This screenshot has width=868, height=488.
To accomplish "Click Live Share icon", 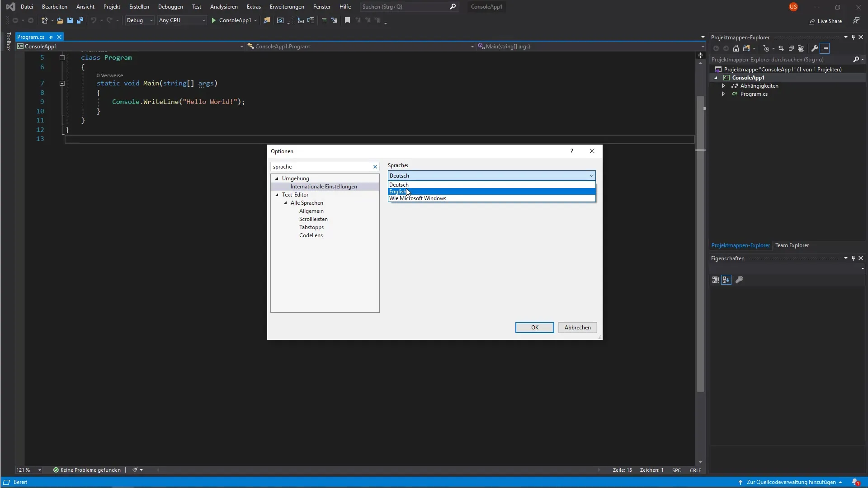I will tap(826, 21).
